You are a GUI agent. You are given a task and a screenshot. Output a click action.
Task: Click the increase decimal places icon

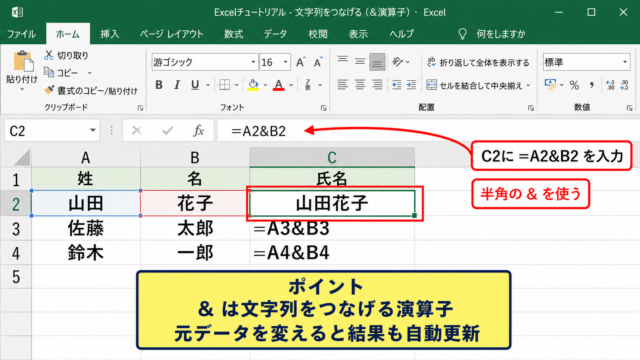coord(610,85)
